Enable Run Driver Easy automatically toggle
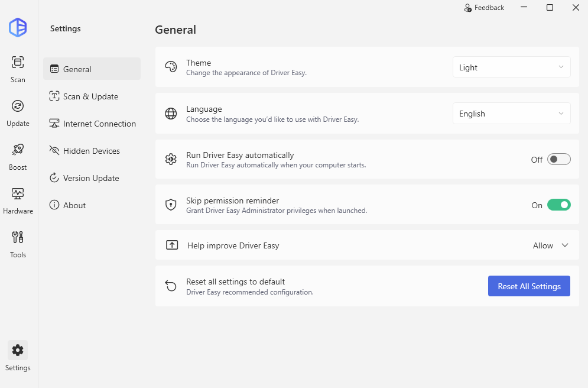The width and height of the screenshot is (588, 388). click(x=558, y=159)
